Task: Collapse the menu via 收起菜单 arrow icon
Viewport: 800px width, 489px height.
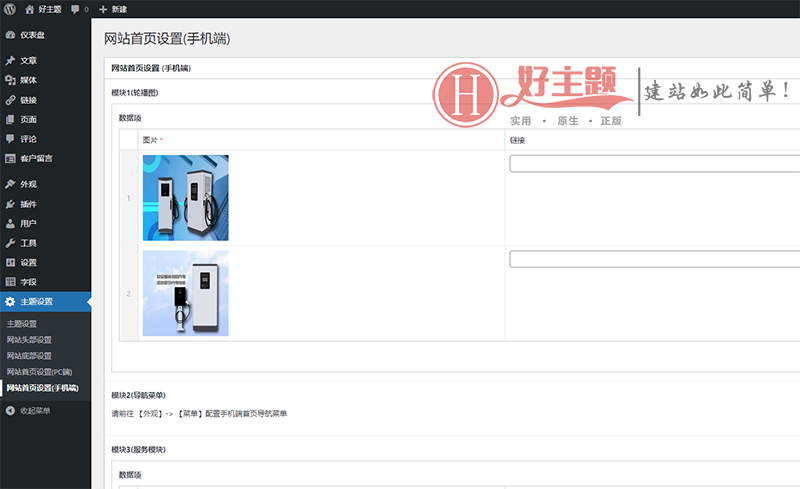Action: tap(10, 410)
